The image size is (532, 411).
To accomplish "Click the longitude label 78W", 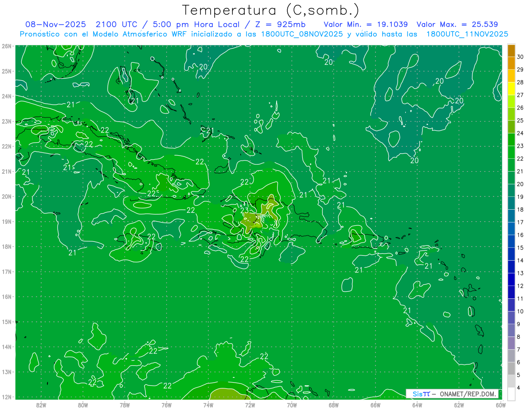I will tap(125, 404).
